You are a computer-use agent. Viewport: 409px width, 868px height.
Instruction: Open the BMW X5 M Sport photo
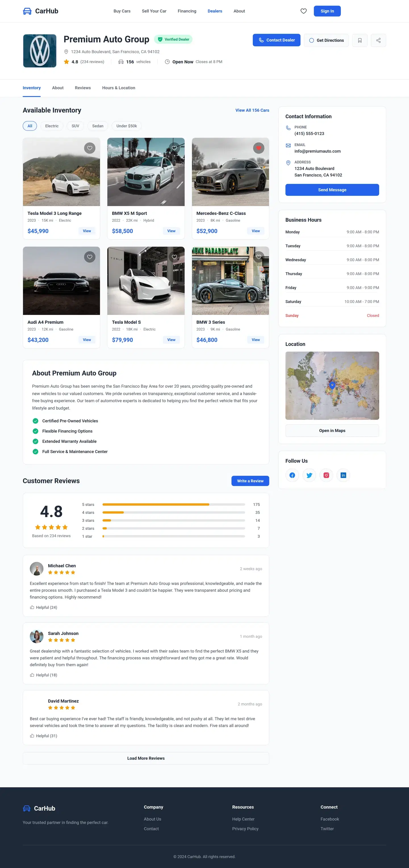[146, 172]
